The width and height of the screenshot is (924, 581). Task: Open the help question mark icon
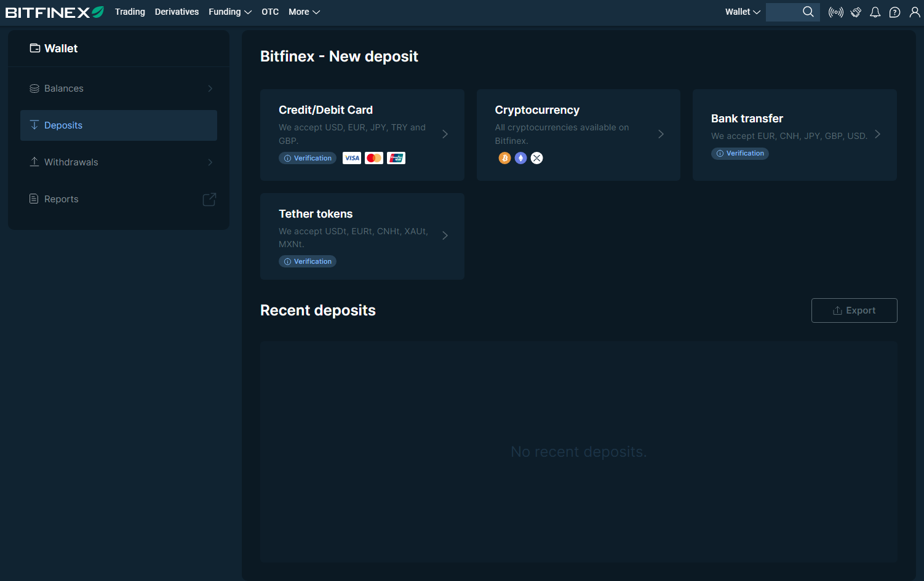tap(895, 12)
